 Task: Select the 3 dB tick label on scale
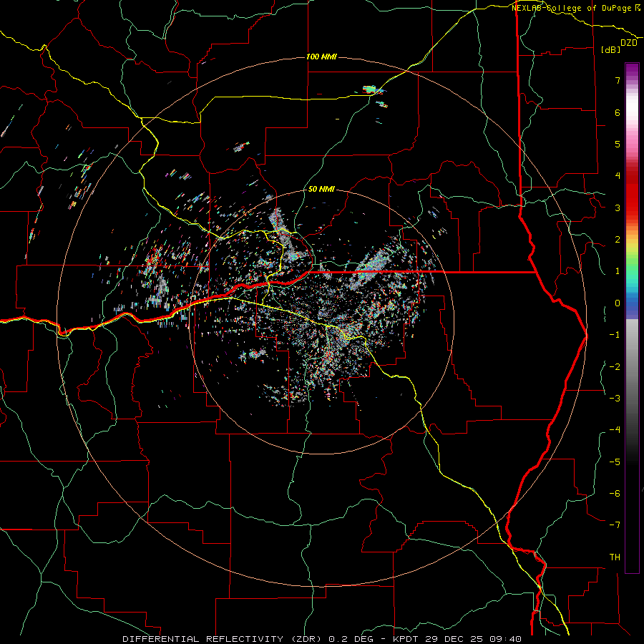click(618, 208)
